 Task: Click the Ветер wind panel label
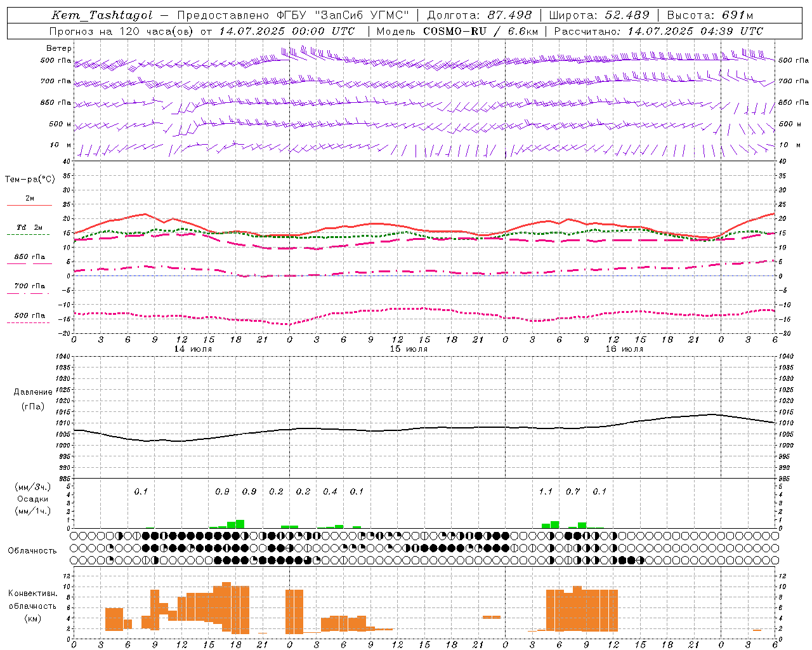59,48
